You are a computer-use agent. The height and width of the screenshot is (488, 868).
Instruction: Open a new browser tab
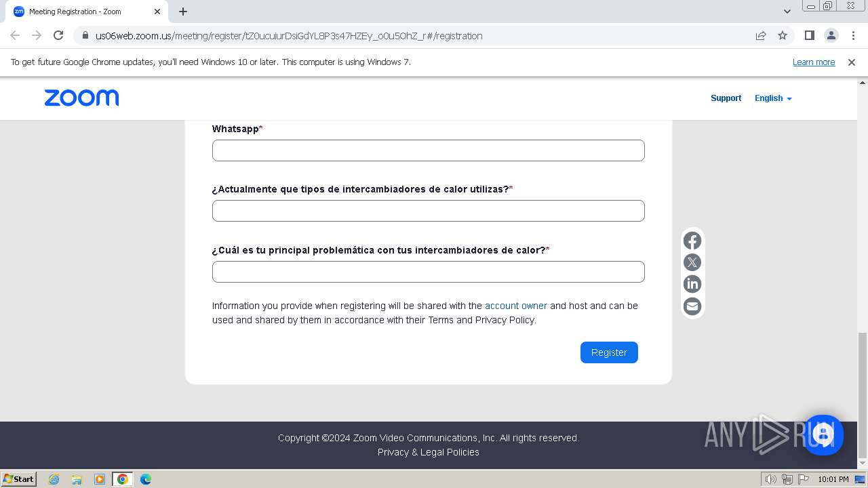tap(183, 12)
